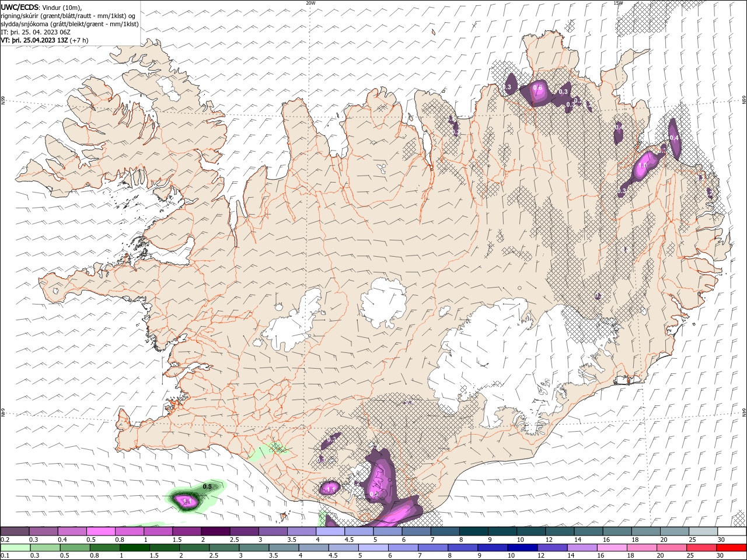This screenshot has height=560, width=747.
Task: Select the light pink 16 rain legend swatch
Action: [612, 548]
